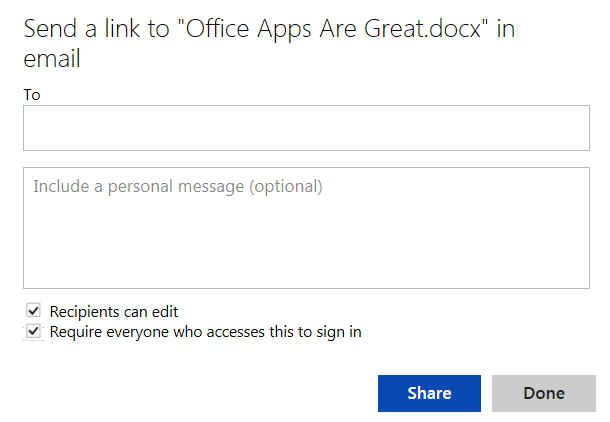Uncheck the Recipients can edit checkbox

point(34,312)
